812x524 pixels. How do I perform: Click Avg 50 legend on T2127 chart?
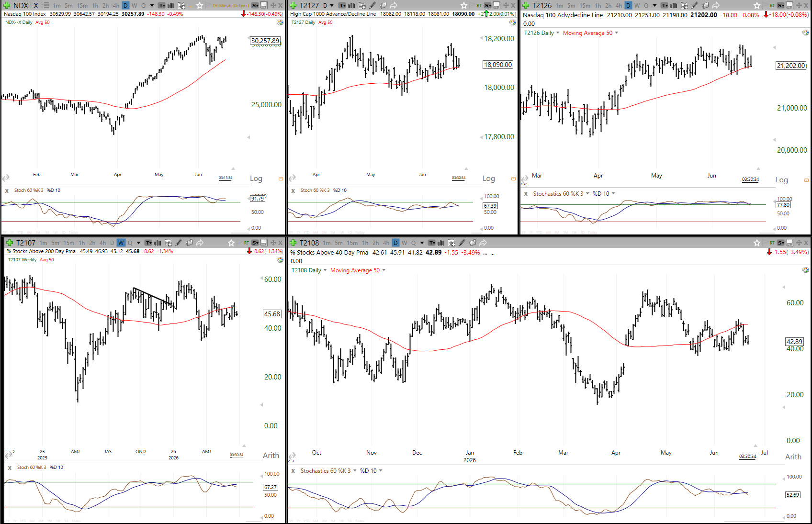point(326,22)
